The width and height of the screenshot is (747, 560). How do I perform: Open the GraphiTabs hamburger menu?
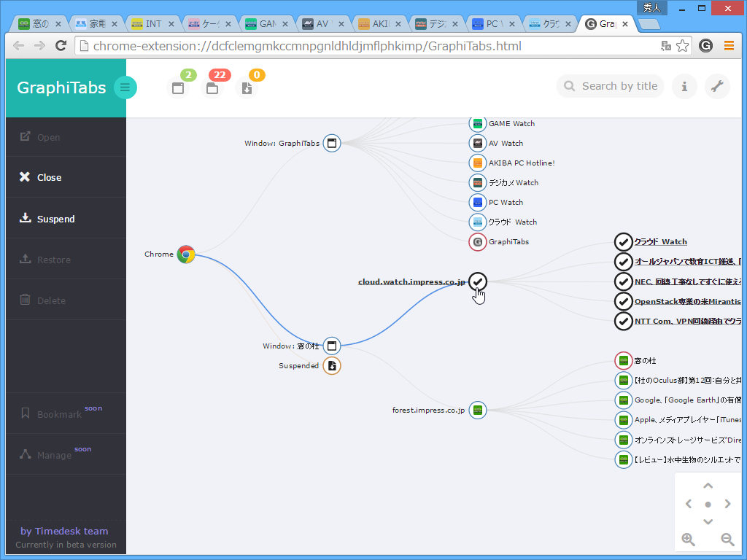point(125,87)
